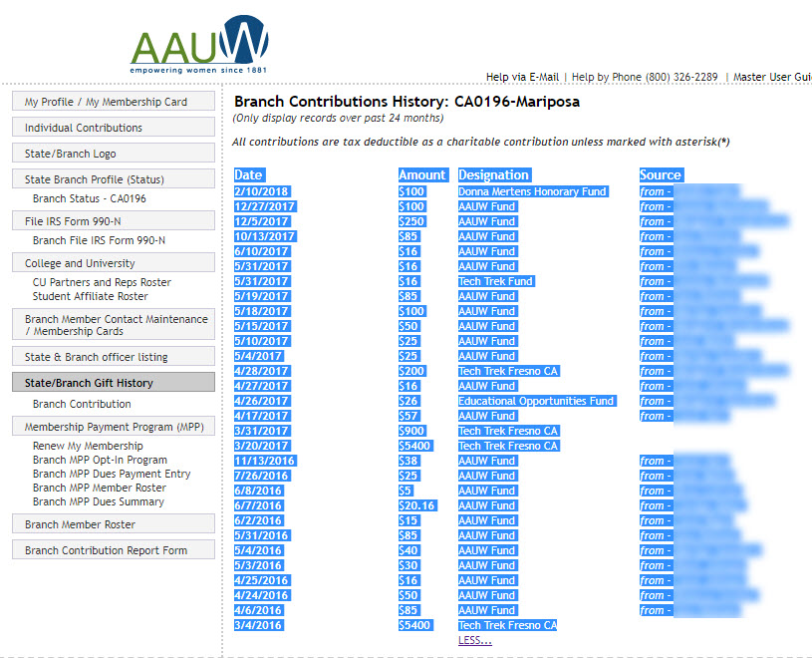The image size is (812, 658).
Task: Click the $250 amount
Action: [412, 221]
